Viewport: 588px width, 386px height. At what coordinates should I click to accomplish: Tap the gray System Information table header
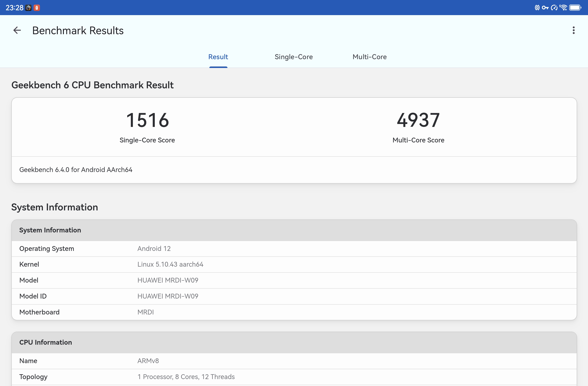[294, 230]
